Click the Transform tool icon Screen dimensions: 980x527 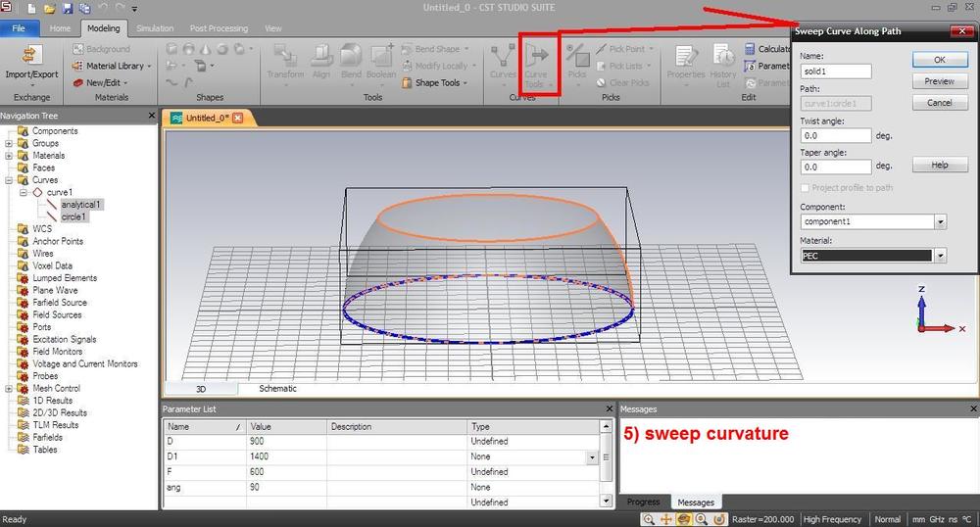click(285, 55)
